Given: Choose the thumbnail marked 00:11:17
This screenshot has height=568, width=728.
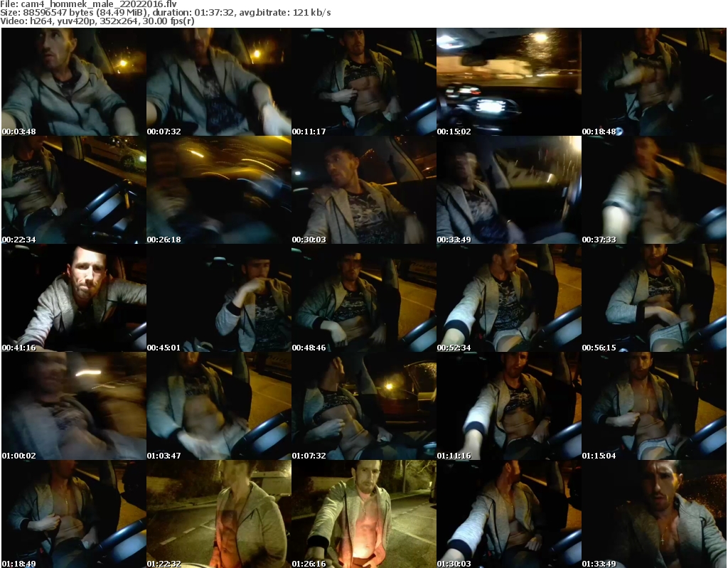Looking at the screenshot, I should click(x=363, y=82).
